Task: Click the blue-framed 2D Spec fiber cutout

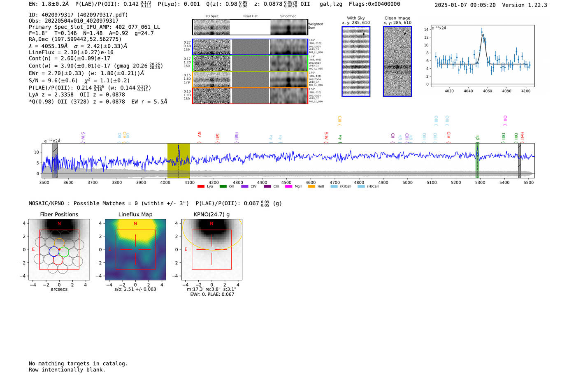Action: (212, 47)
